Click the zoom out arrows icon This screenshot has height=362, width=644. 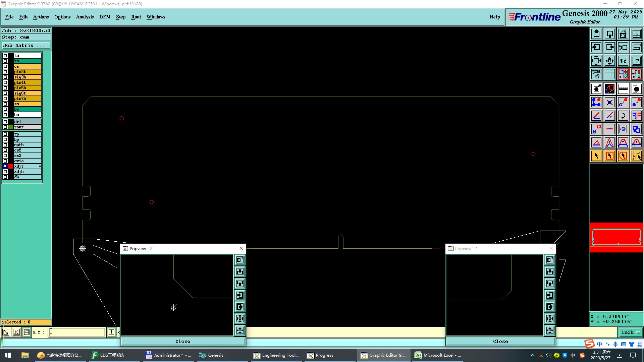tap(610, 61)
